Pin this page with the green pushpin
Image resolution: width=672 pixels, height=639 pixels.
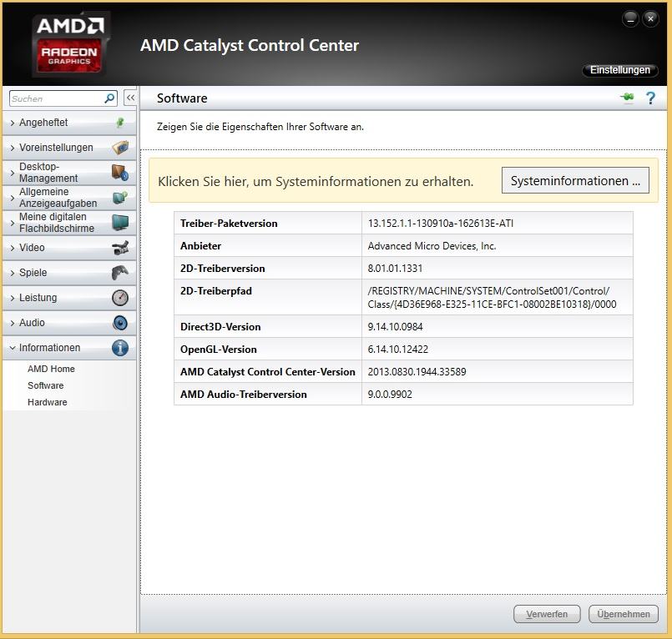pos(627,98)
